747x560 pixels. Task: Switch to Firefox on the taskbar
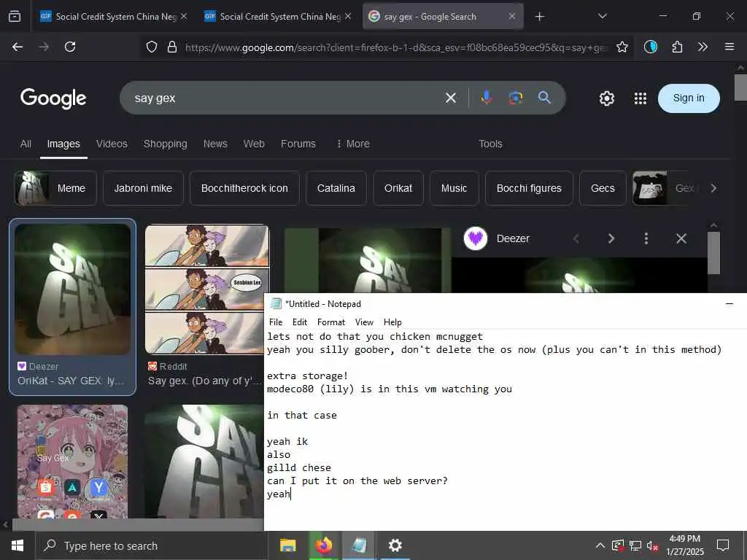pos(323,545)
